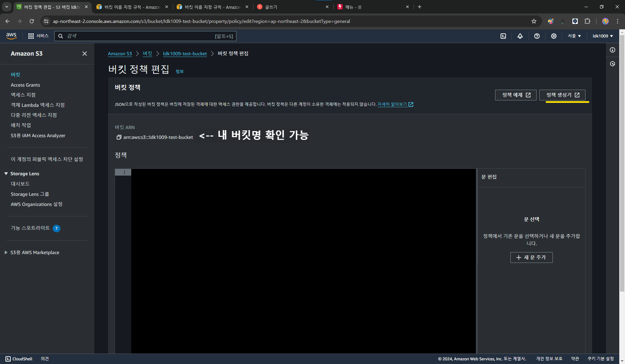This screenshot has height=364, width=625.
Task: Close the 글쓰기 browser tab
Action: coord(327,7)
